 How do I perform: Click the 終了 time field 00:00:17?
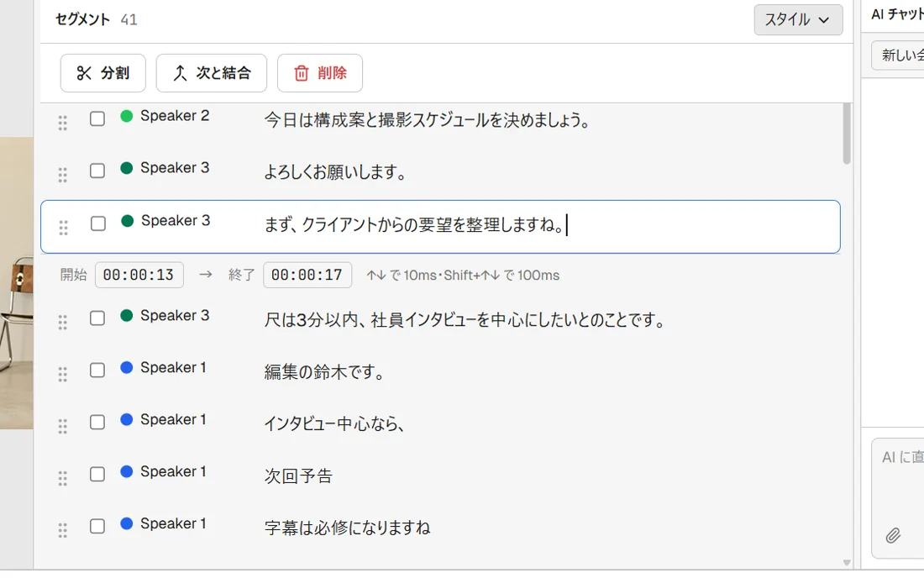(x=307, y=276)
